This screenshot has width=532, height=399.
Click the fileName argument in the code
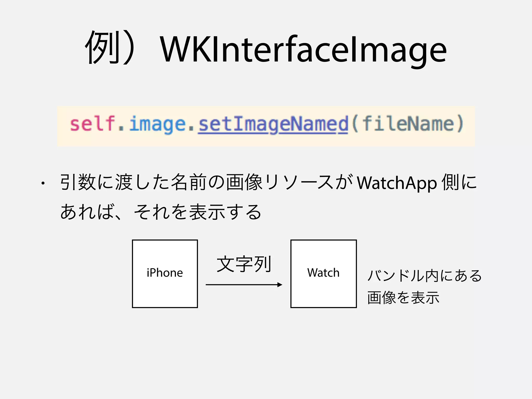tap(408, 123)
